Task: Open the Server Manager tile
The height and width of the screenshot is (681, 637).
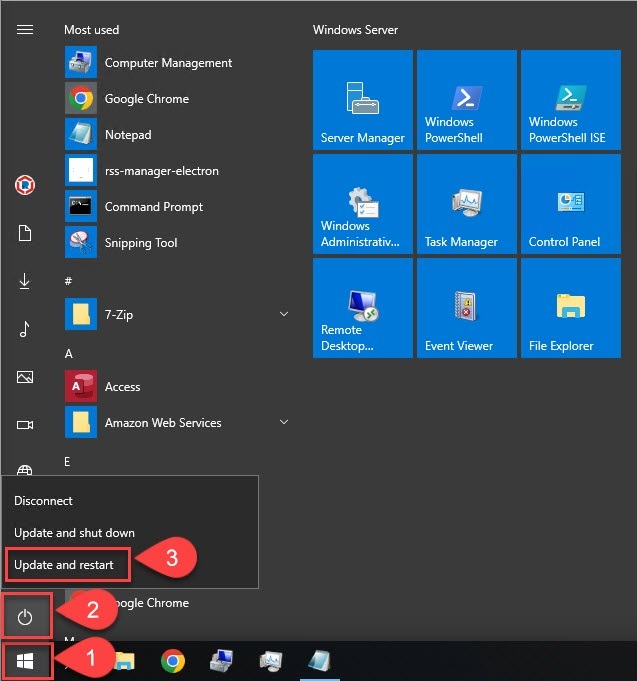Action: pyautogui.click(x=362, y=100)
